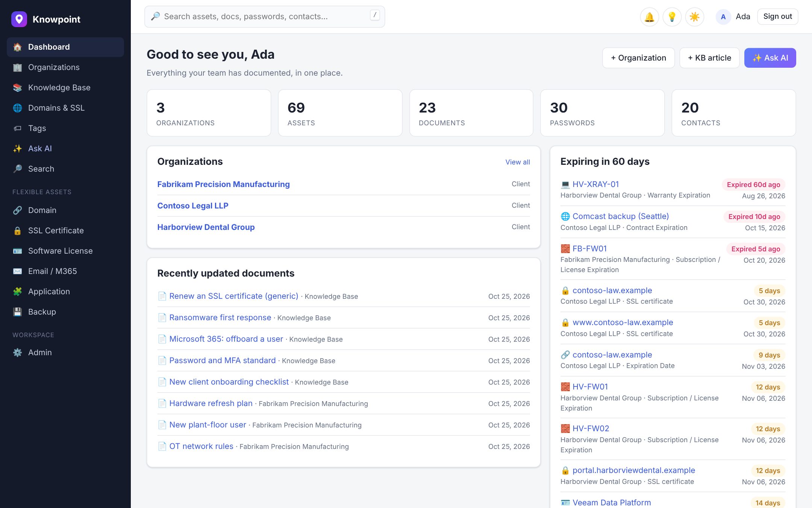The image size is (812, 508).
Task: Open Comcast backup (Seattle) entry
Action: point(621,216)
